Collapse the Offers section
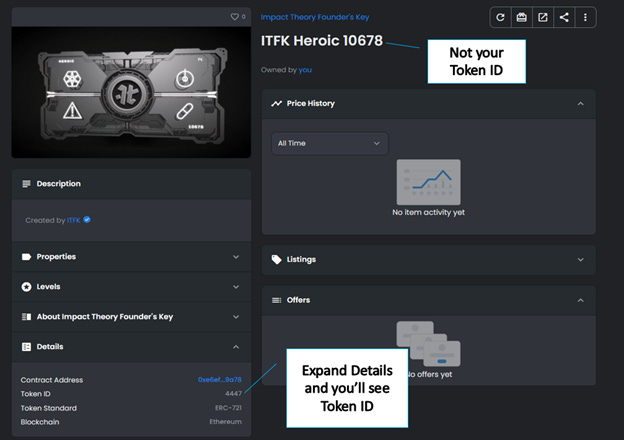This screenshot has width=624, height=440. pos(581,300)
